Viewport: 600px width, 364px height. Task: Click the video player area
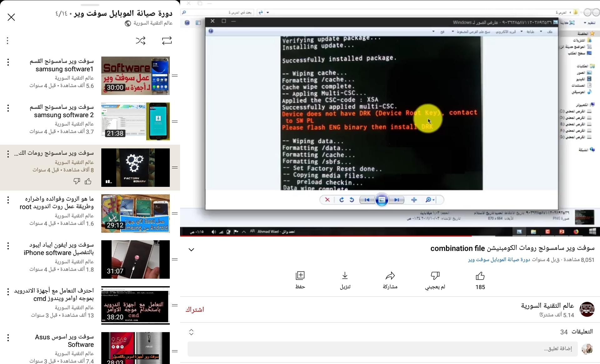[390, 118]
